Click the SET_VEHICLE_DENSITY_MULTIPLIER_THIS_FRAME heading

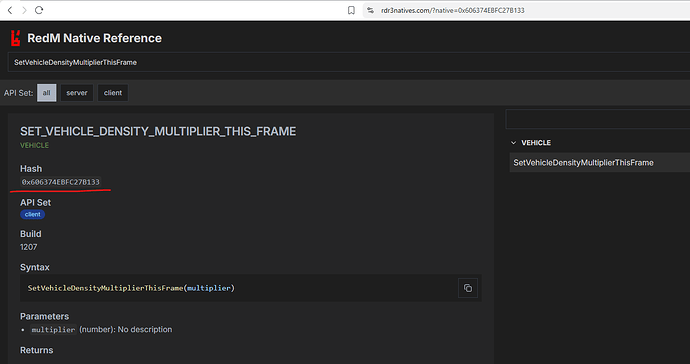[x=158, y=131]
